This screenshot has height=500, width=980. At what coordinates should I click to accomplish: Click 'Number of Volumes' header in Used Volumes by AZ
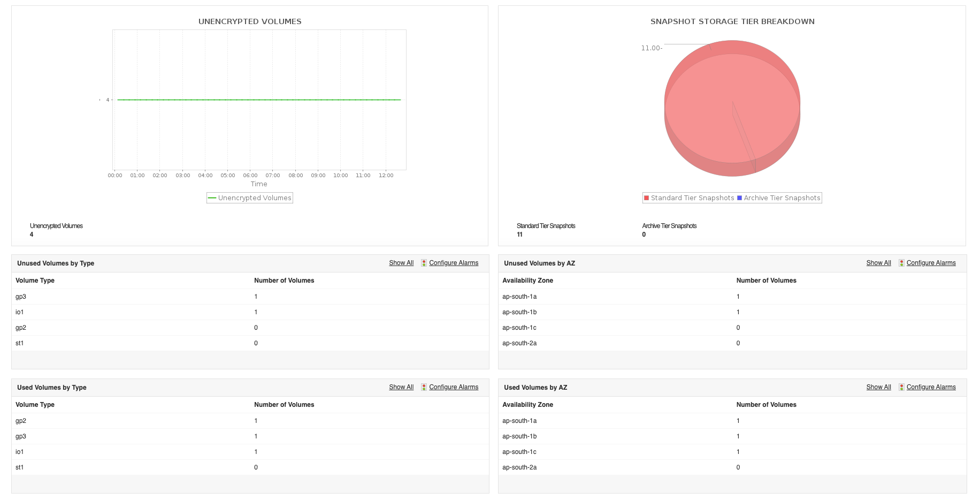767,405
